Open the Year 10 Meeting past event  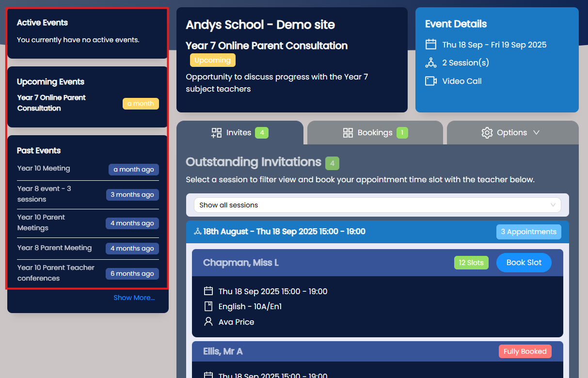[44, 169]
